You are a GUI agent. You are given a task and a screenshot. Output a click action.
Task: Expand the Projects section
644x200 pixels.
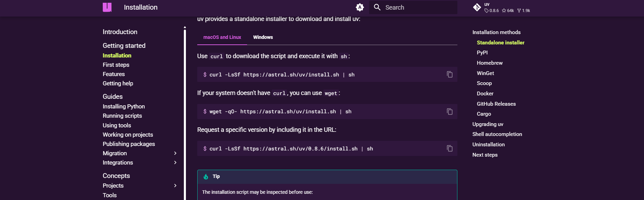click(175, 186)
